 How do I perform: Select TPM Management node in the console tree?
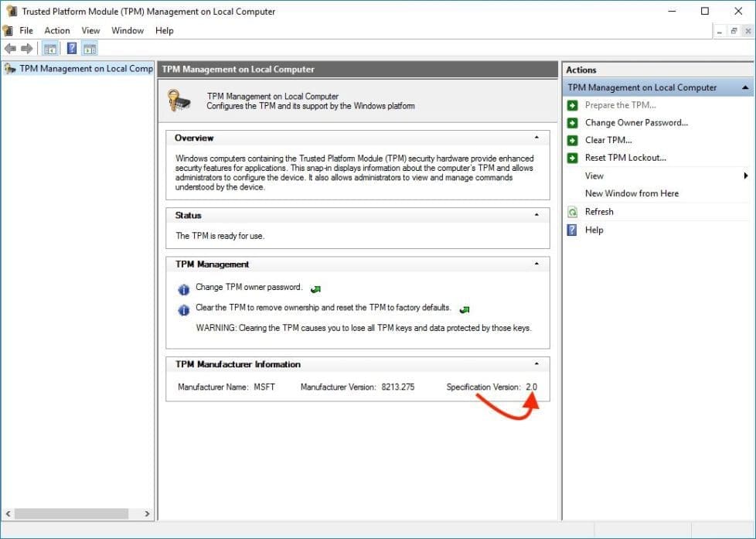[80, 68]
